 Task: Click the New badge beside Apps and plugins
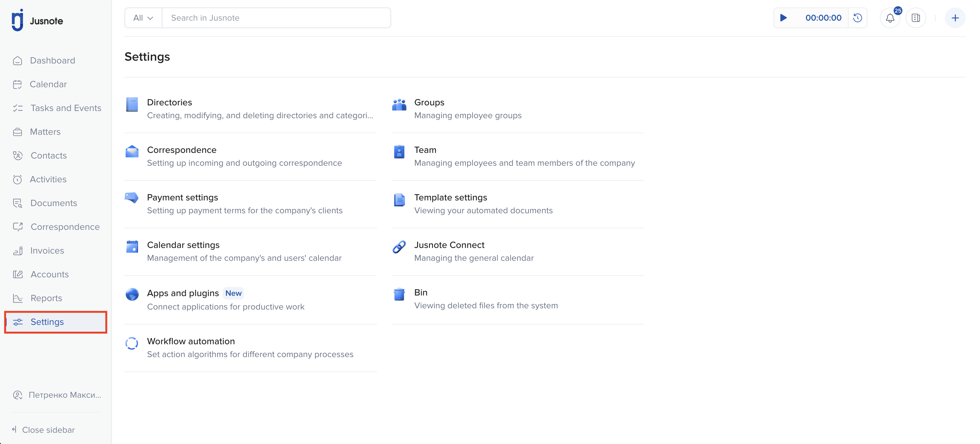(x=233, y=294)
